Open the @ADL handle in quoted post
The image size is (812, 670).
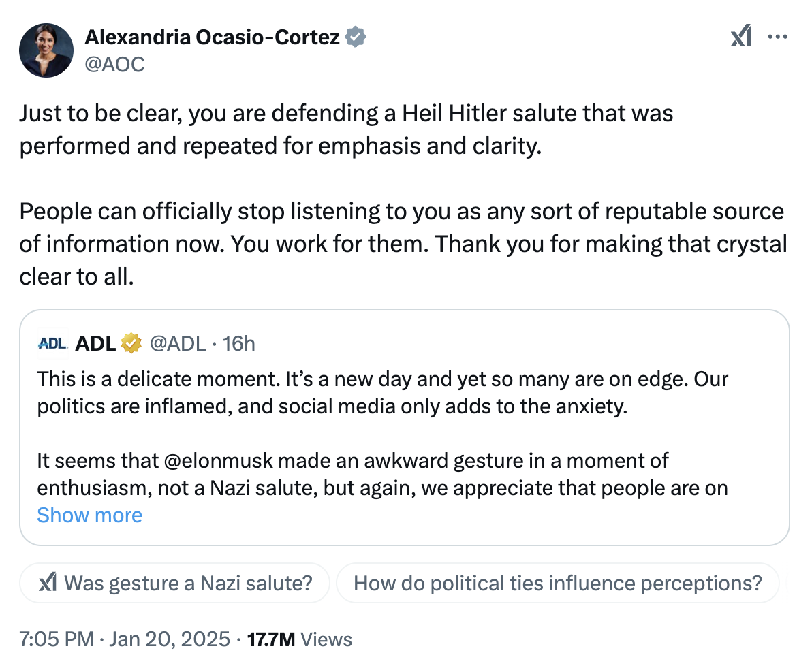177,343
